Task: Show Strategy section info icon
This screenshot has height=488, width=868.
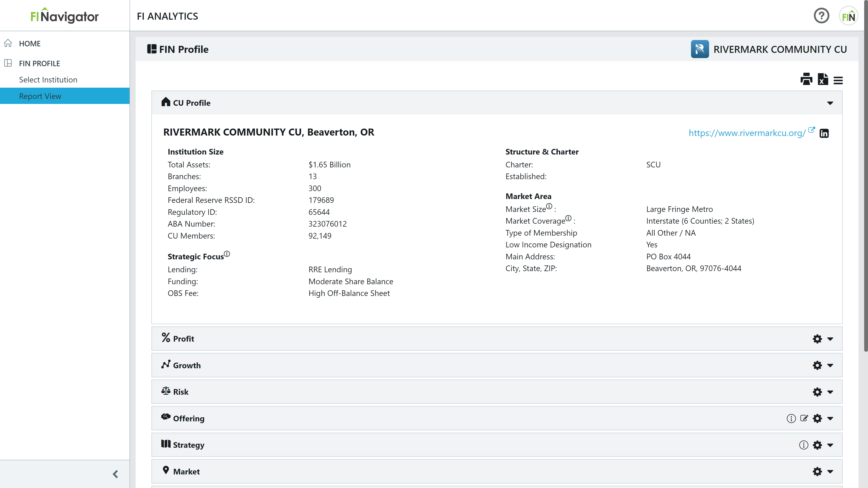Action: coord(803,445)
